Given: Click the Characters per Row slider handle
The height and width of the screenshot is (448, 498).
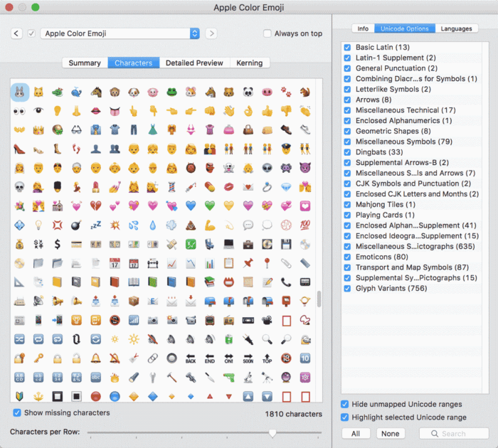Looking at the screenshot, I should (x=272, y=433).
